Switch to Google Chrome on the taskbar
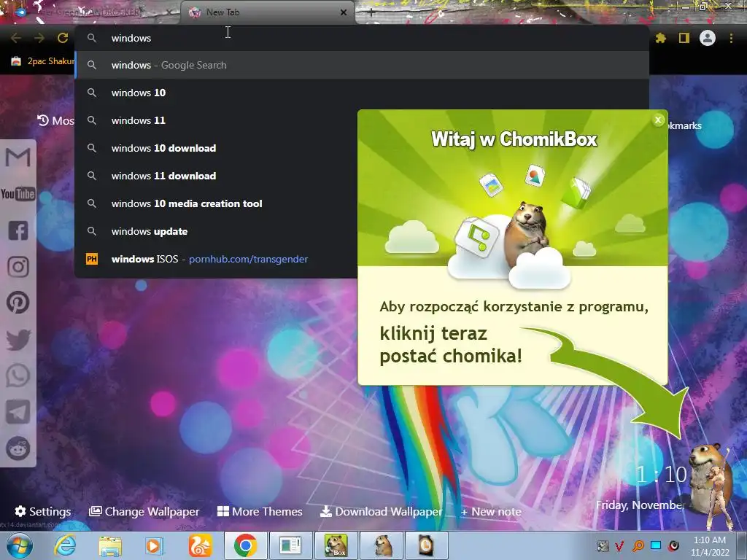This screenshot has width=747, height=560. pyautogui.click(x=245, y=545)
